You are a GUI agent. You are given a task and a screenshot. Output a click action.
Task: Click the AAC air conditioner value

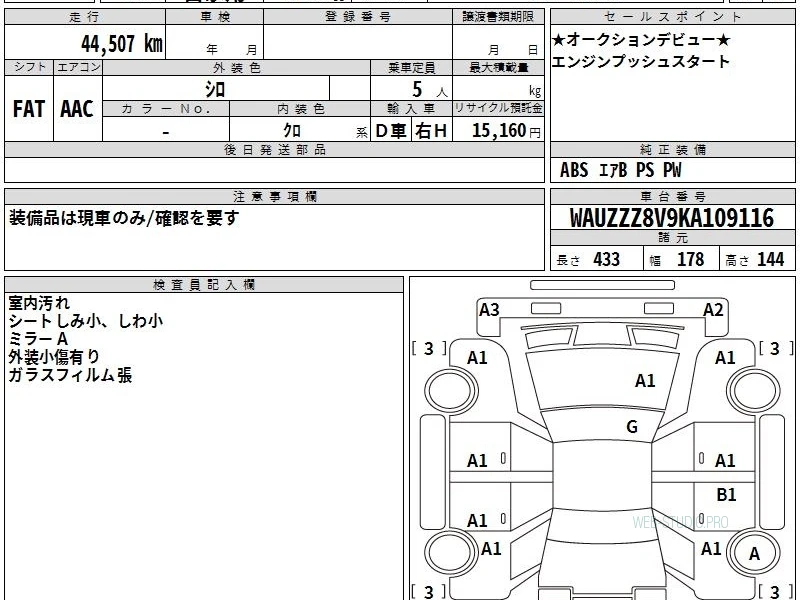pyautogui.click(x=77, y=109)
